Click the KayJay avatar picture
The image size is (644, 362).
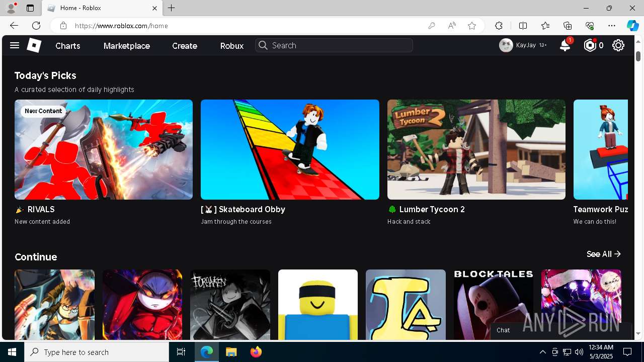(x=506, y=45)
